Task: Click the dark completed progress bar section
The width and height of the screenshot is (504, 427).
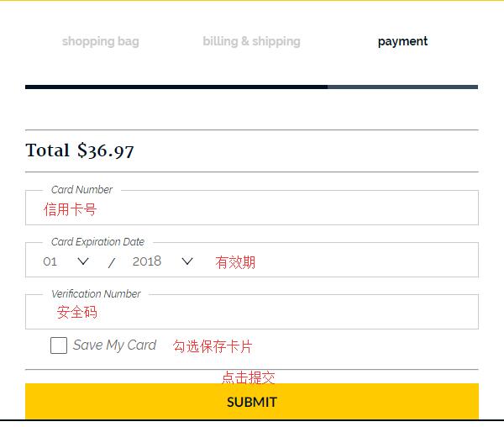Action: pyautogui.click(x=176, y=87)
